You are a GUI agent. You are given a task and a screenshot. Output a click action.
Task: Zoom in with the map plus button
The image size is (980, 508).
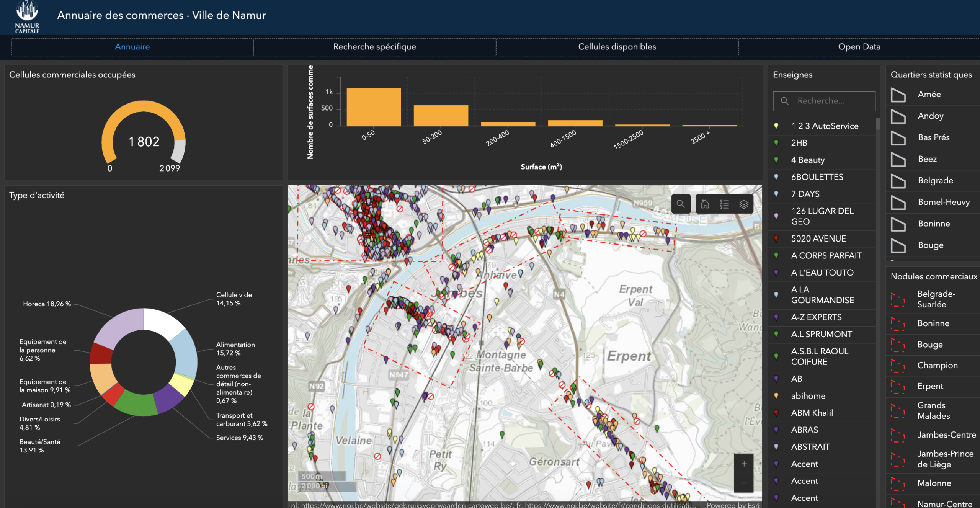click(743, 464)
